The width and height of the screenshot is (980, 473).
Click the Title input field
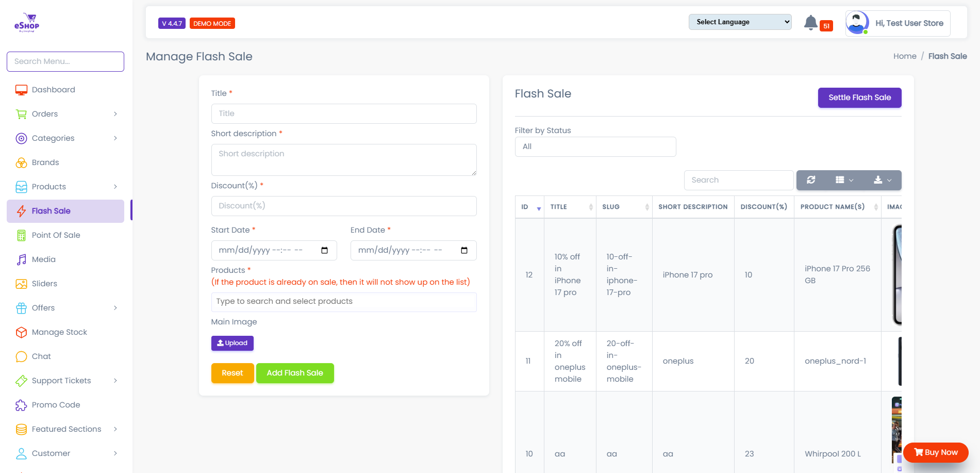tap(344, 113)
